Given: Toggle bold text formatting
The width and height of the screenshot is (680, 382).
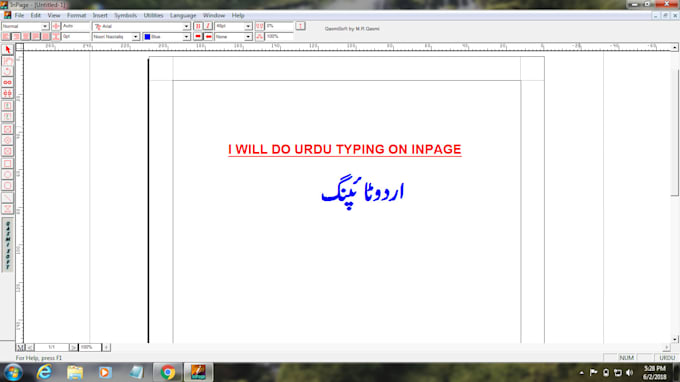Looking at the screenshot, I should point(198,26).
